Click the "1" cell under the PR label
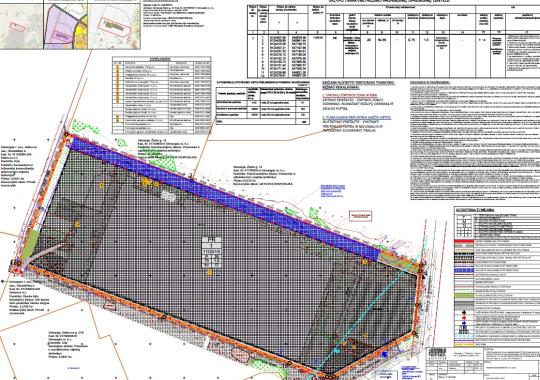 click(x=211, y=246)
